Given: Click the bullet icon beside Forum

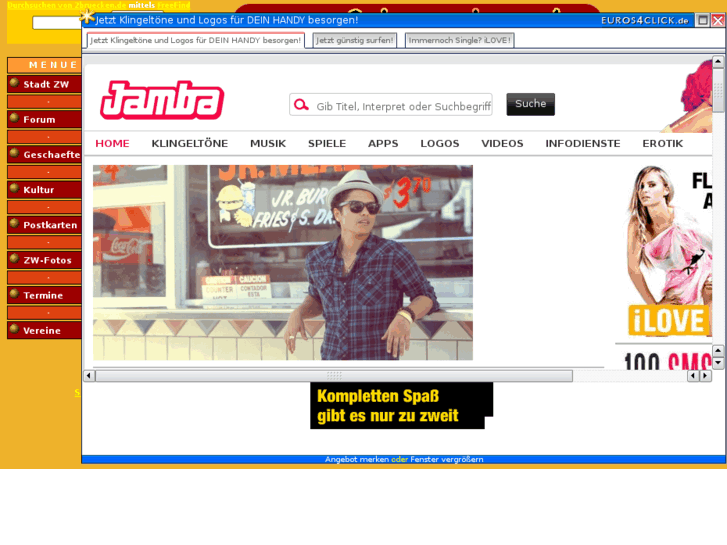Looking at the screenshot, I should (14, 118).
